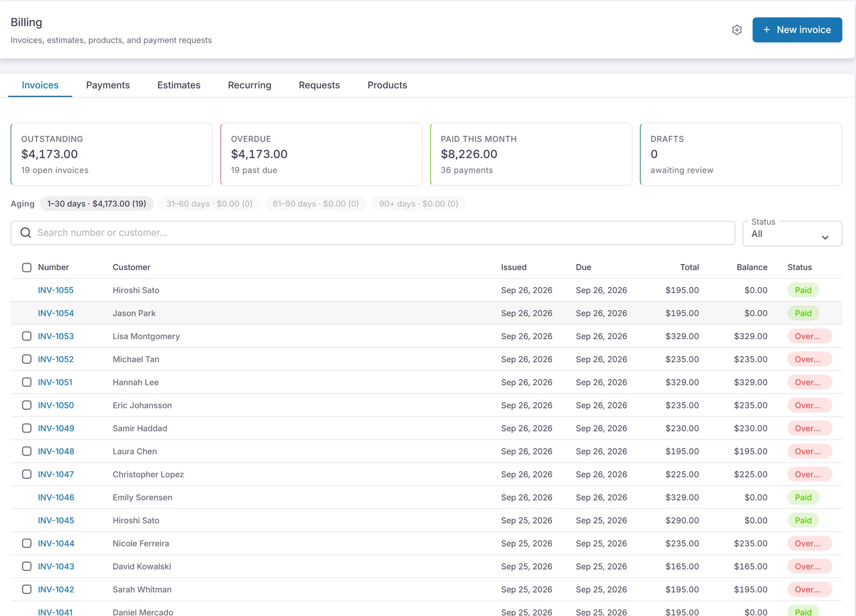The width and height of the screenshot is (856, 616).
Task: Switch to the Payments tab
Action: [x=108, y=85]
